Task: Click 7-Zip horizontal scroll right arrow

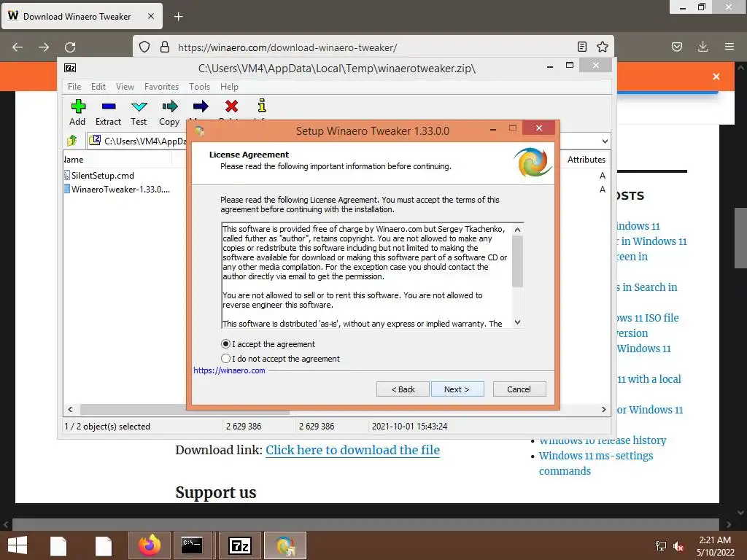Action: [x=603, y=409]
